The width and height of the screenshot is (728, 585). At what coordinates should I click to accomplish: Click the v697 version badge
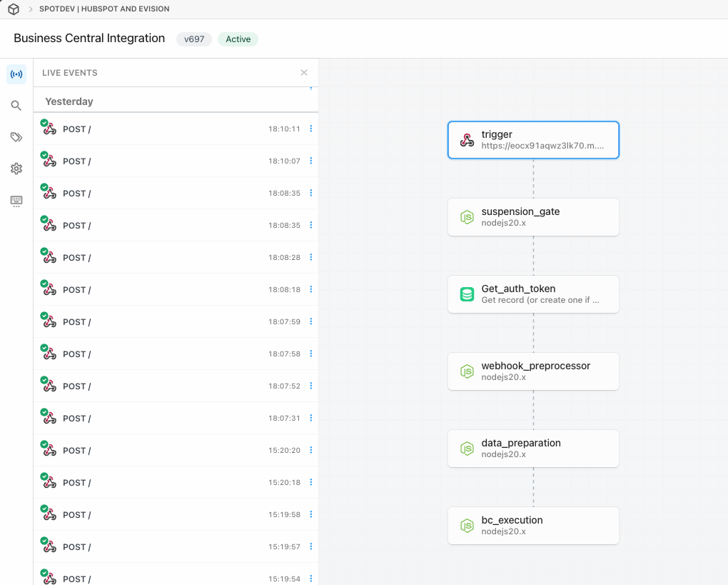pyautogui.click(x=194, y=39)
